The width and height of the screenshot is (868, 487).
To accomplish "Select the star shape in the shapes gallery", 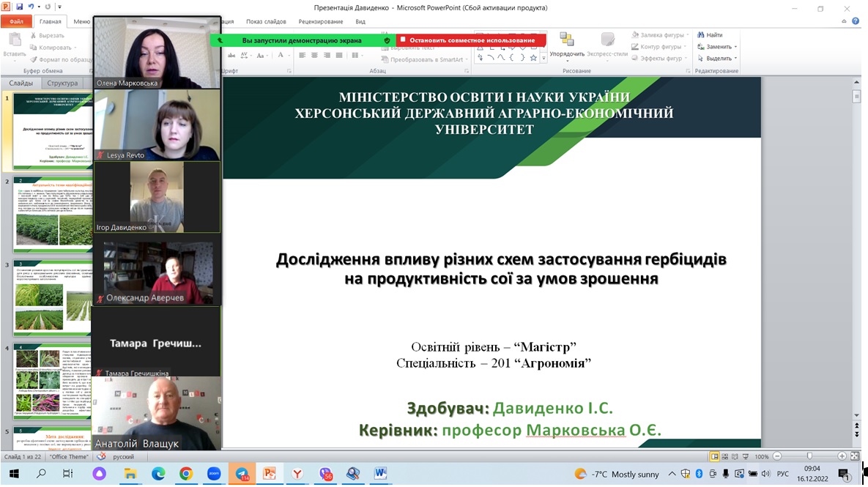I will [534, 58].
